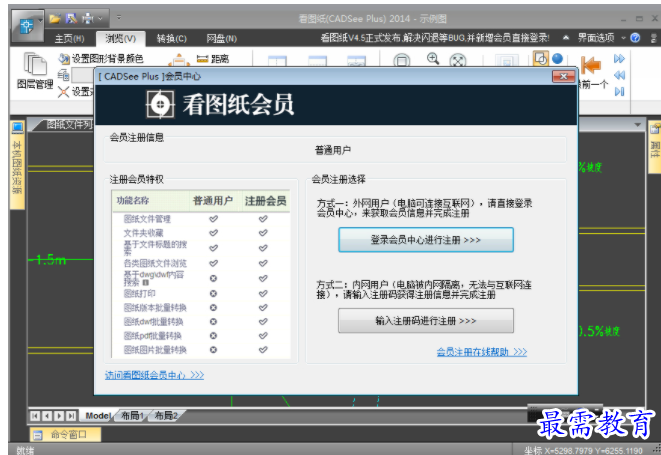Screen dimensions: 661x455
Task: Open help via blue question mark icon
Action: click(635, 38)
